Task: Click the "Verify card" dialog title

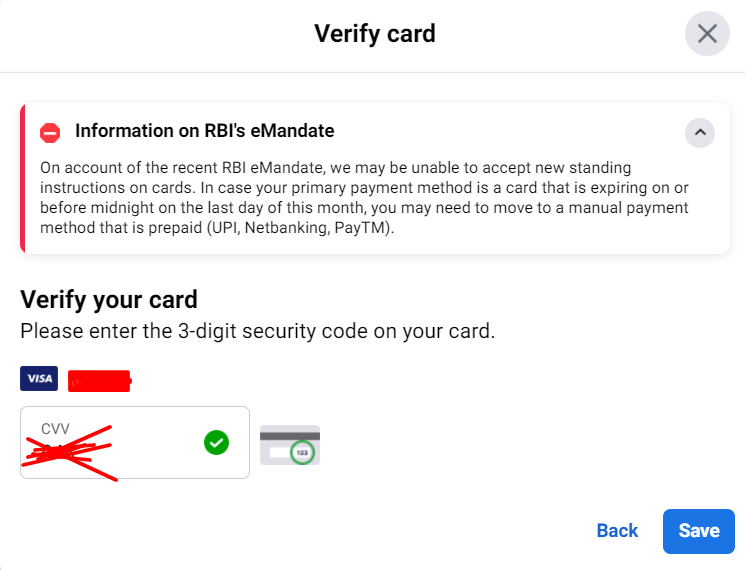Action: (375, 34)
